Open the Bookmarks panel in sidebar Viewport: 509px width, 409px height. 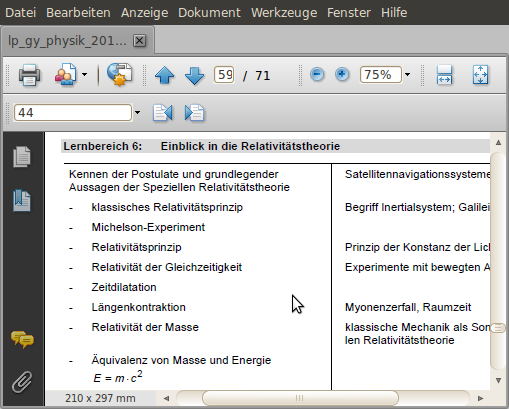[x=22, y=201]
